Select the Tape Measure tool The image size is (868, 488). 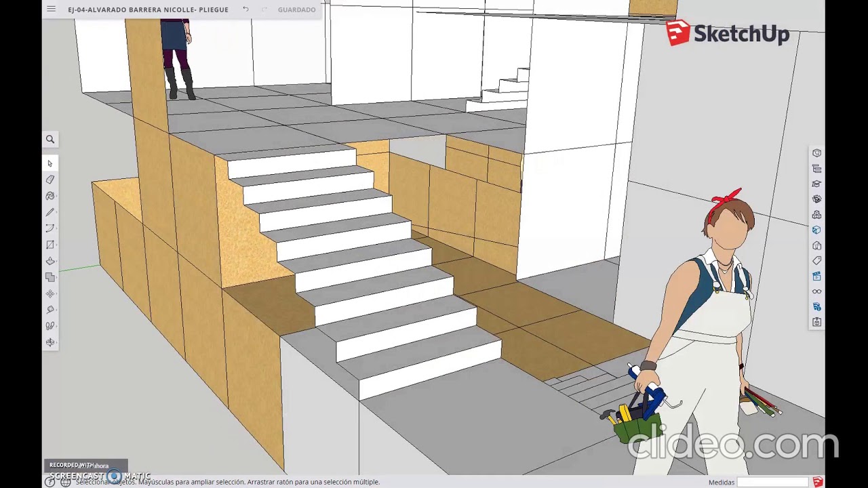coord(50,310)
